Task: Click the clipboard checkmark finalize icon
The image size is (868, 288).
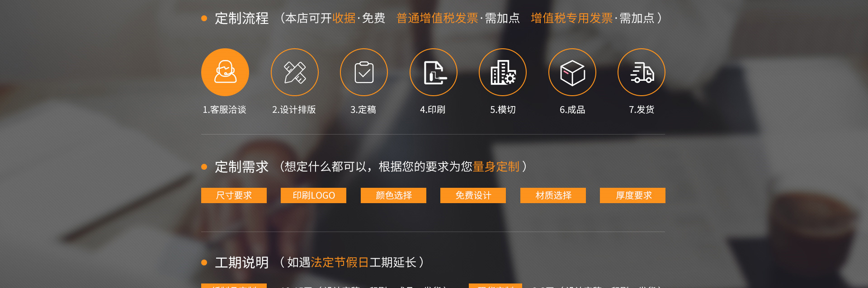Action: click(364, 72)
